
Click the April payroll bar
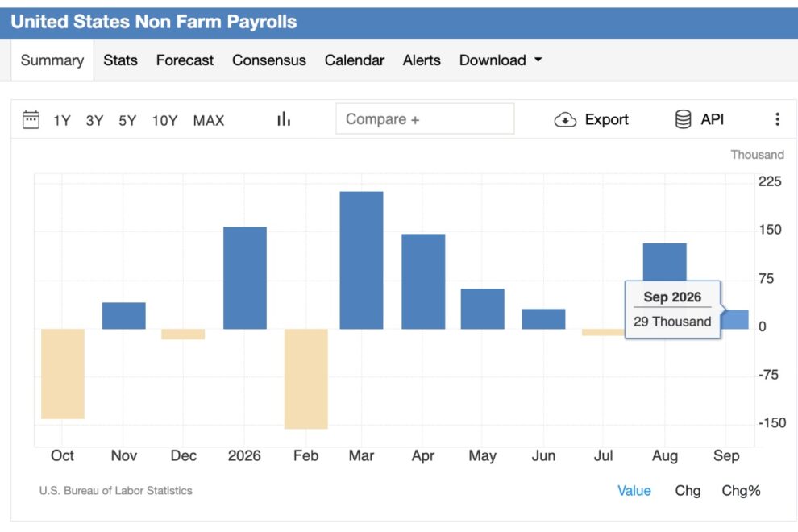[423, 281]
